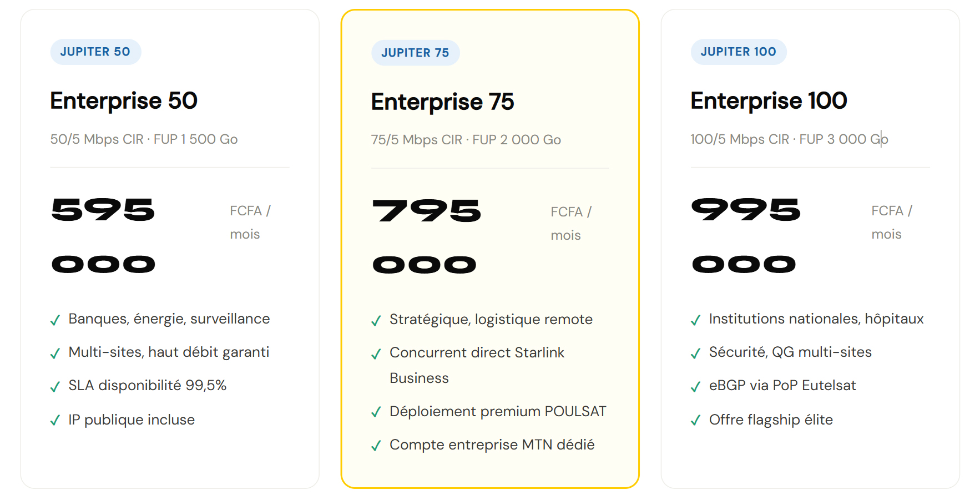Click the checkmark beside eBGP via PoP Eutelsat
Image resolution: width=980 pixels, height=495 pixels.
(x=695, y=387)
